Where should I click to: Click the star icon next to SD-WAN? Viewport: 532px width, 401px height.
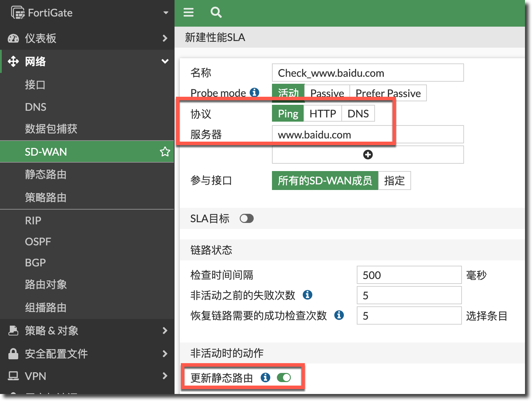click(x=165, y=152)
